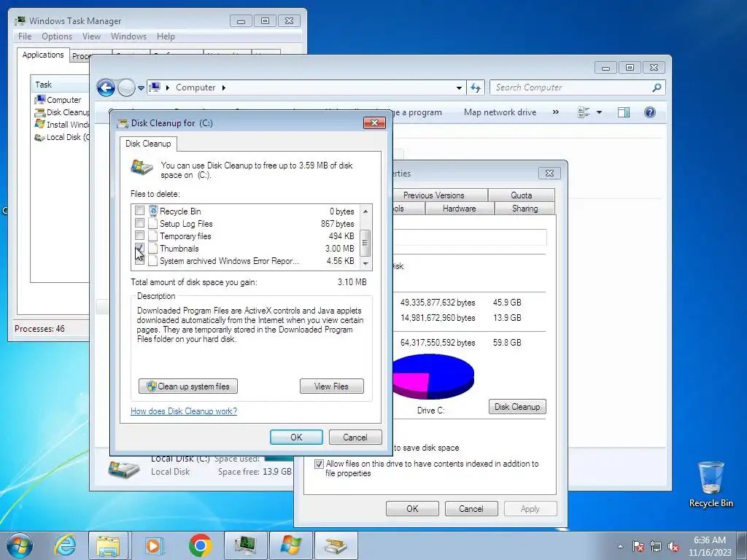
Task: Select Disk Cleanup task in Task Manager
Action: [x=61, y=112]
